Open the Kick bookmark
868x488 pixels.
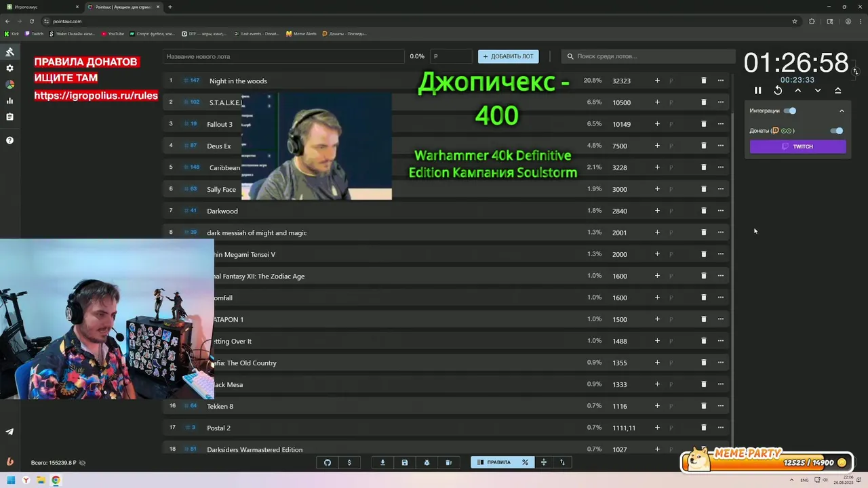(12, 33)
